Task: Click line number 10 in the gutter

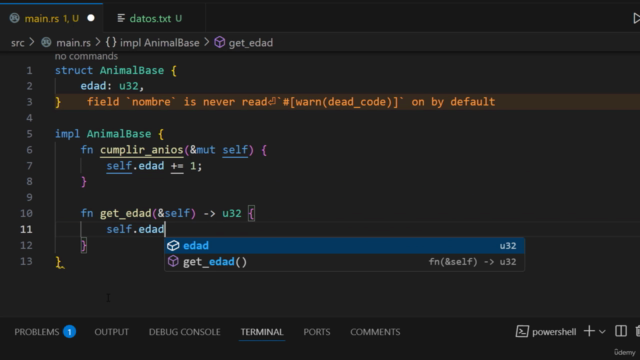Action: (x=26, y=213)
